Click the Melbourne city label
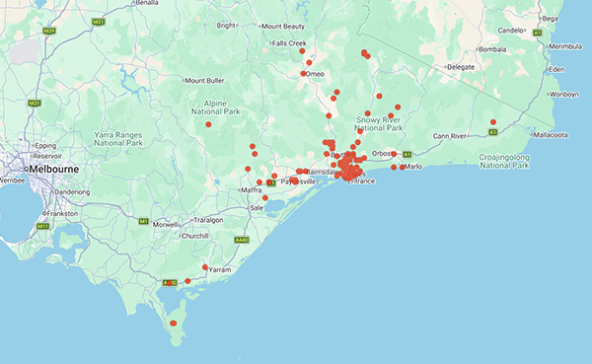Screen dimensions: 592x364 tap(54, 169)
